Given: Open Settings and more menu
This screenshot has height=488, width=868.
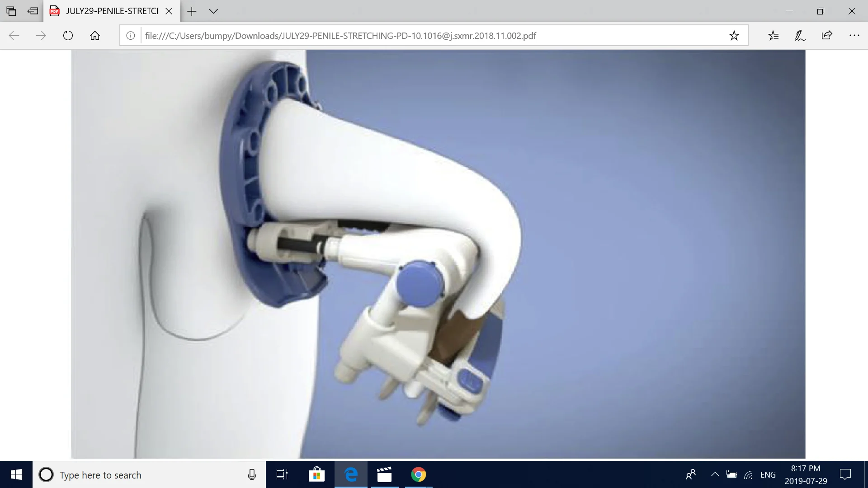Looking at the screenshot, I should tap(854, 36).
